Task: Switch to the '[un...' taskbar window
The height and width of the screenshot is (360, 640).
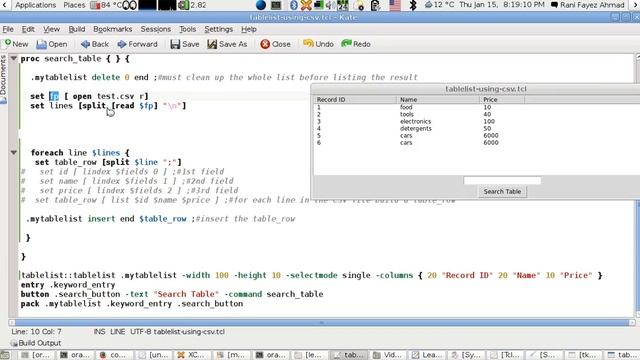Action: coord(153,355)
